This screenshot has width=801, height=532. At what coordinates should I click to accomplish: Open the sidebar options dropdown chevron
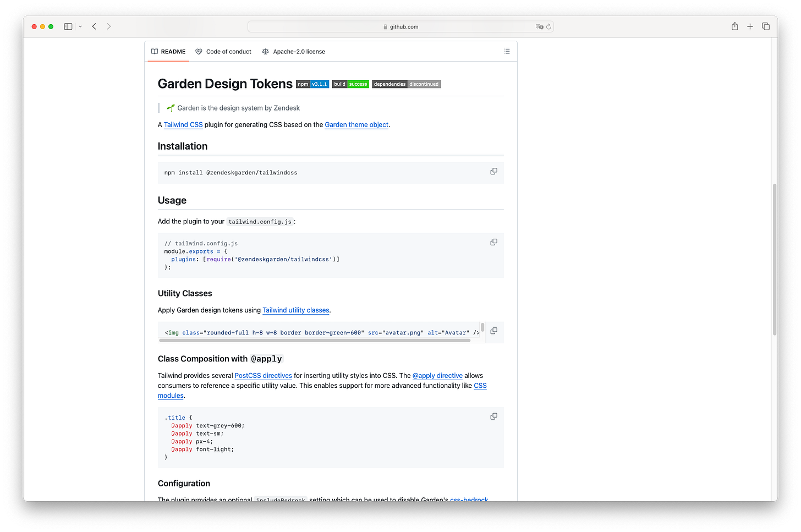point(80,26)
